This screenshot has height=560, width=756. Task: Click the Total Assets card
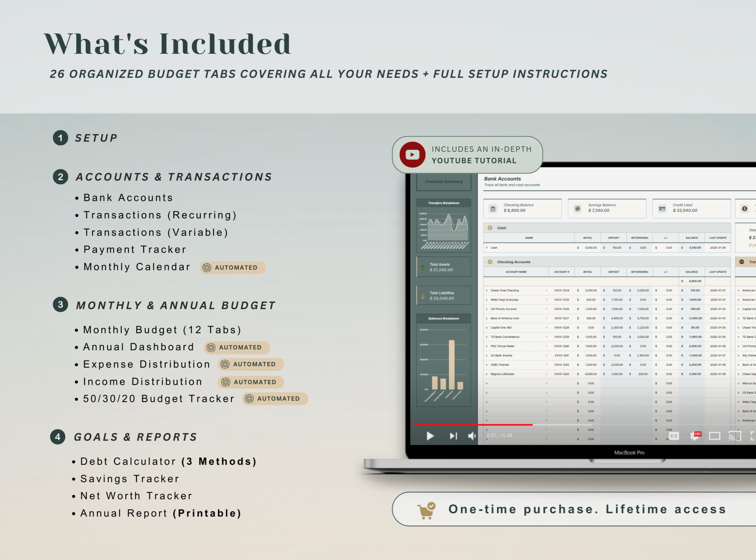444,267
